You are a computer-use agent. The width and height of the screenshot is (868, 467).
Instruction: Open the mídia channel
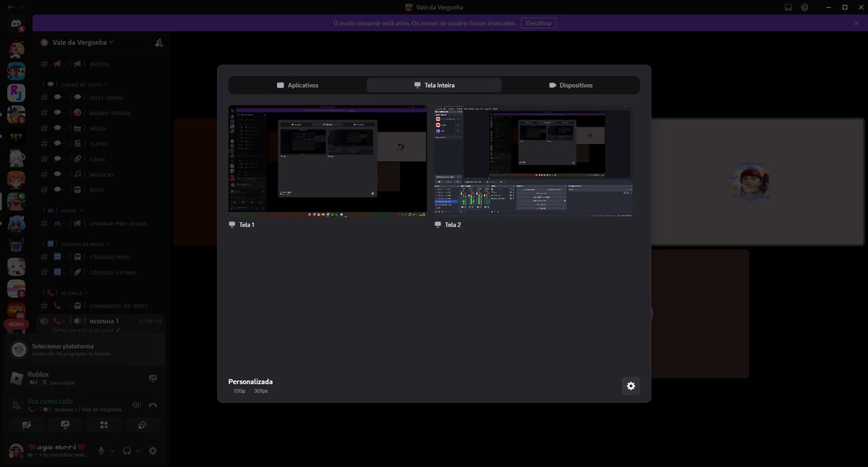click(103, 128)
